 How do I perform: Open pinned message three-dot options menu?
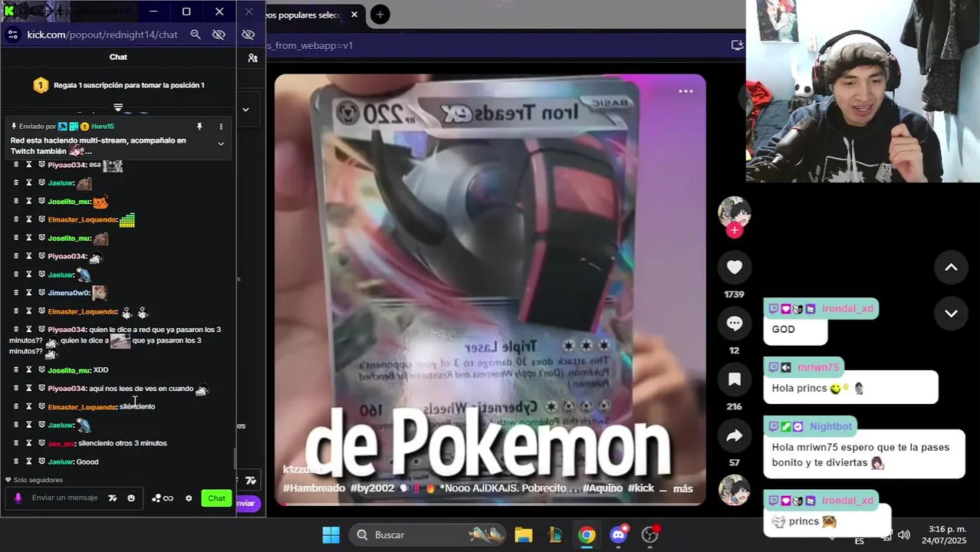click(221, 127)
